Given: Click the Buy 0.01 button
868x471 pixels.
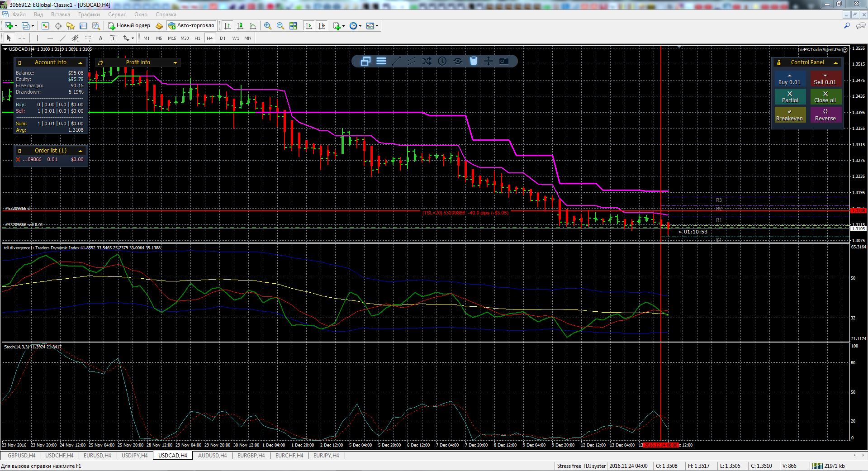Looking at the screenshot, I should point(789,79).
